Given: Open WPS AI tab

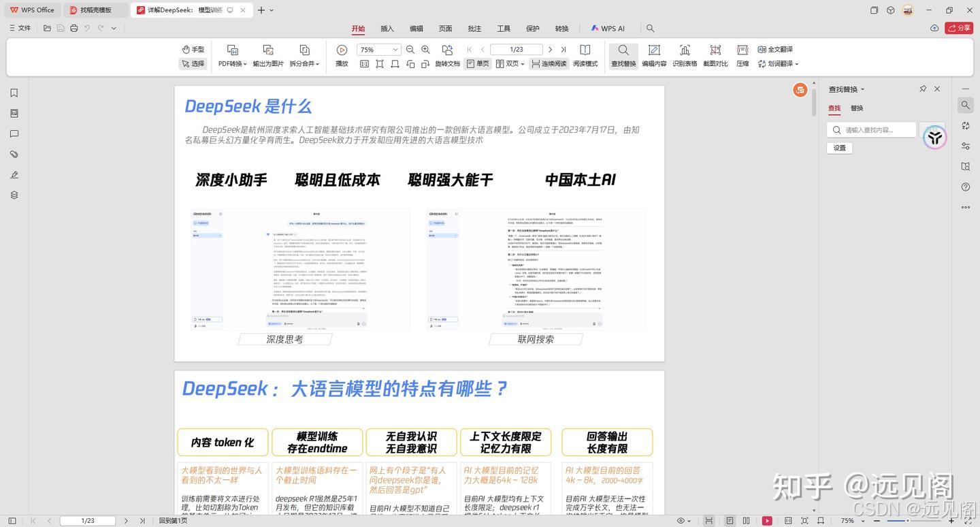Looking at the screenshot, I should [x=607, y=29].
